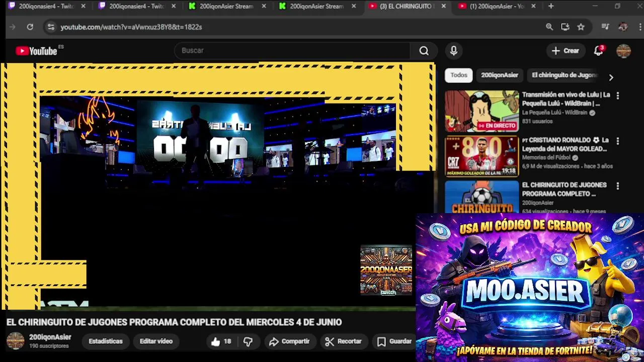Open title EL CHIRINGUITO DE JUGONES PROGRAMA COMPLETO

tap(564, 190)
